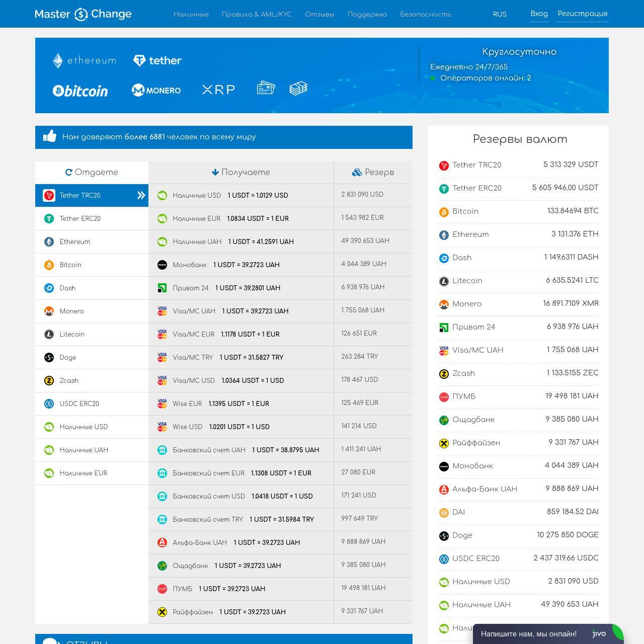
Task: Click the Ethereum icon in Отдаете list
Action: [49, 242]
